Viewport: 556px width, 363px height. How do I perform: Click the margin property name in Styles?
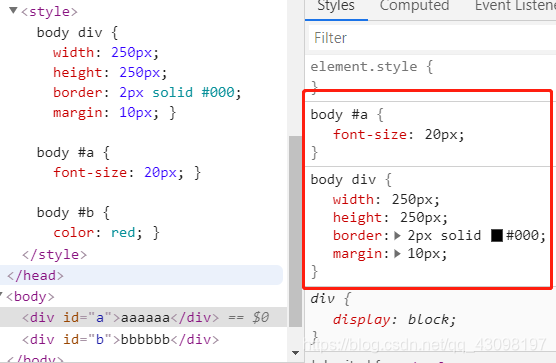[357, 254]
